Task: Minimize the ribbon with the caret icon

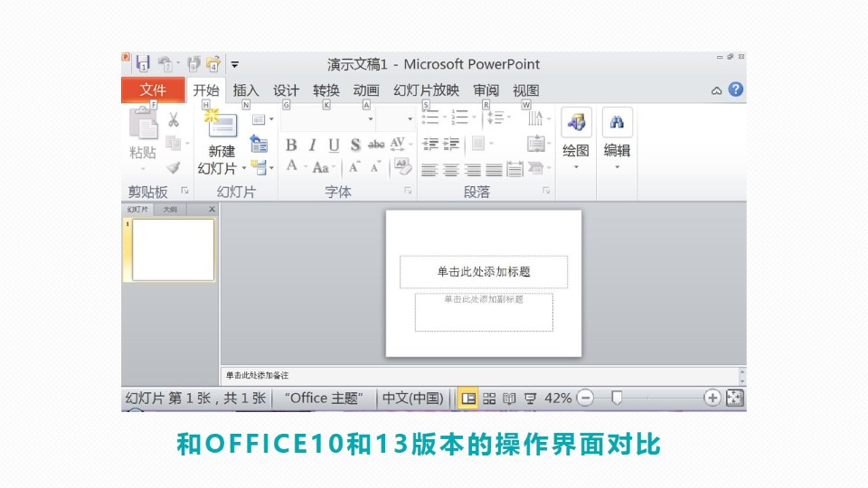Action: [716, 90]
